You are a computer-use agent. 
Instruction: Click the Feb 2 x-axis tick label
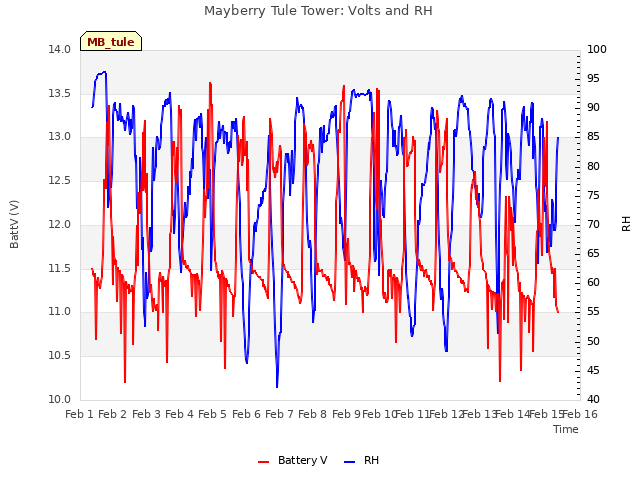click(x=113, y=414)
